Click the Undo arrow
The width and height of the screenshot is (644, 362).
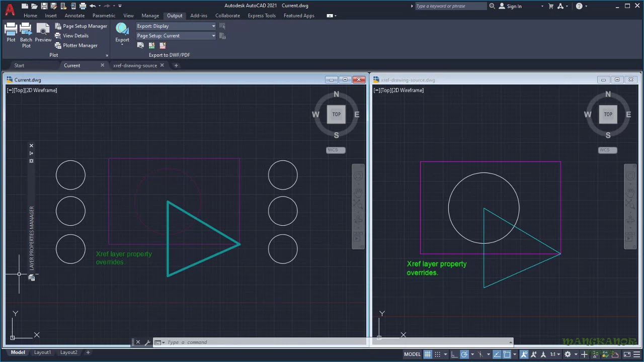93,6
